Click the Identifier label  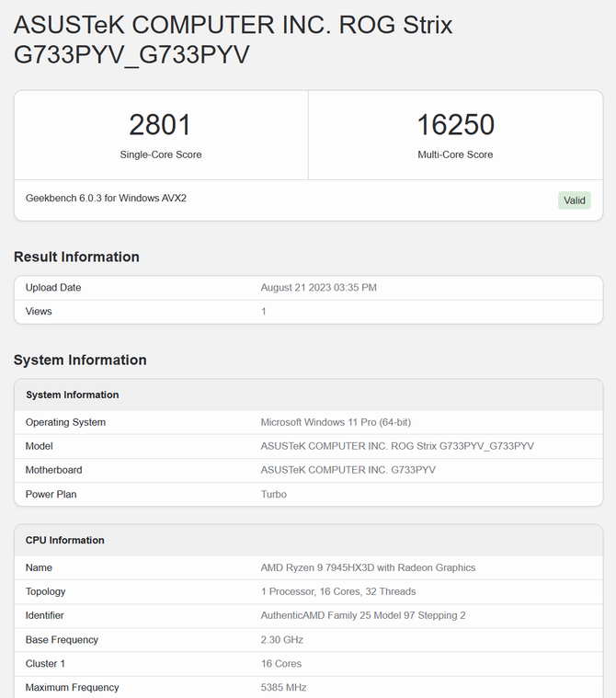tap(44, 615)
